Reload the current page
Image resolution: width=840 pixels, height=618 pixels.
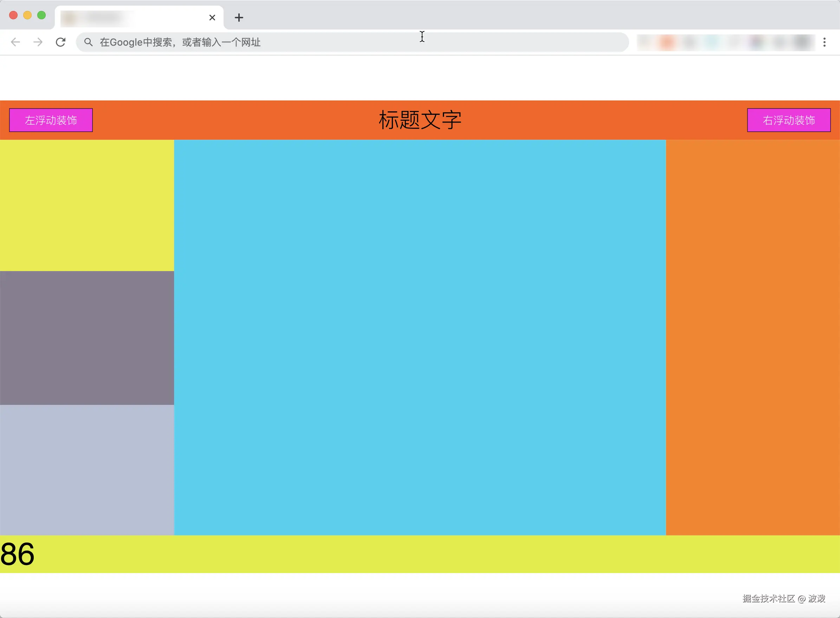coord(61,42)
